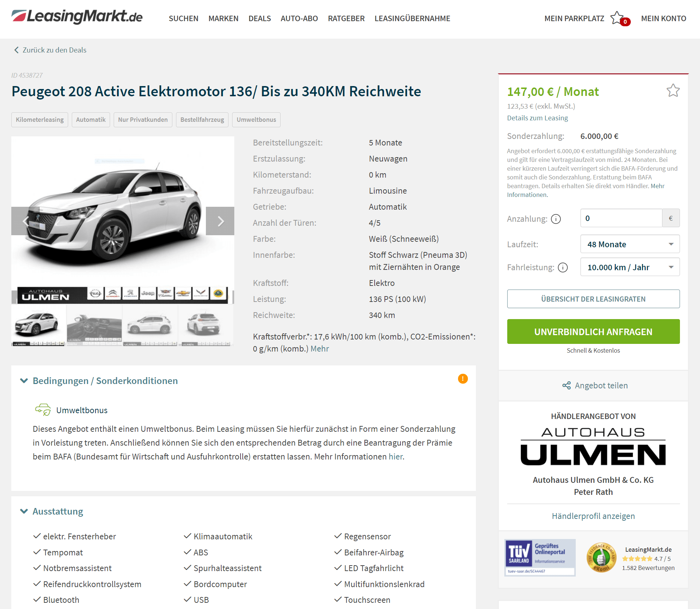Click the main Peugeot 208 photo
This screenshot has width=700, height=609.
(x=123, y=220)
